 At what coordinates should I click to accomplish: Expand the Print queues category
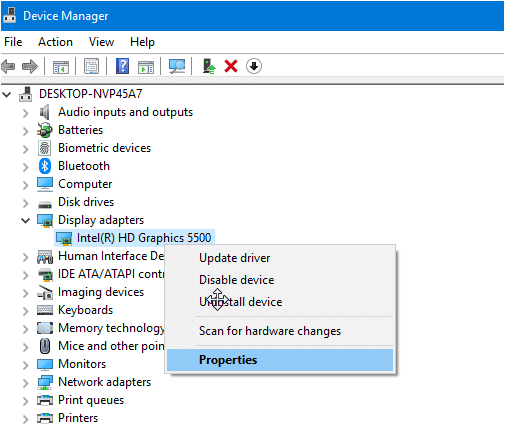tap(26, 401)
